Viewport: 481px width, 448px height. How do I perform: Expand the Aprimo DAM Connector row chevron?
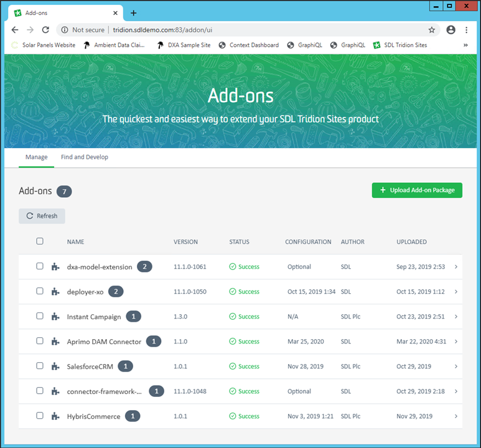coord(456,341)
